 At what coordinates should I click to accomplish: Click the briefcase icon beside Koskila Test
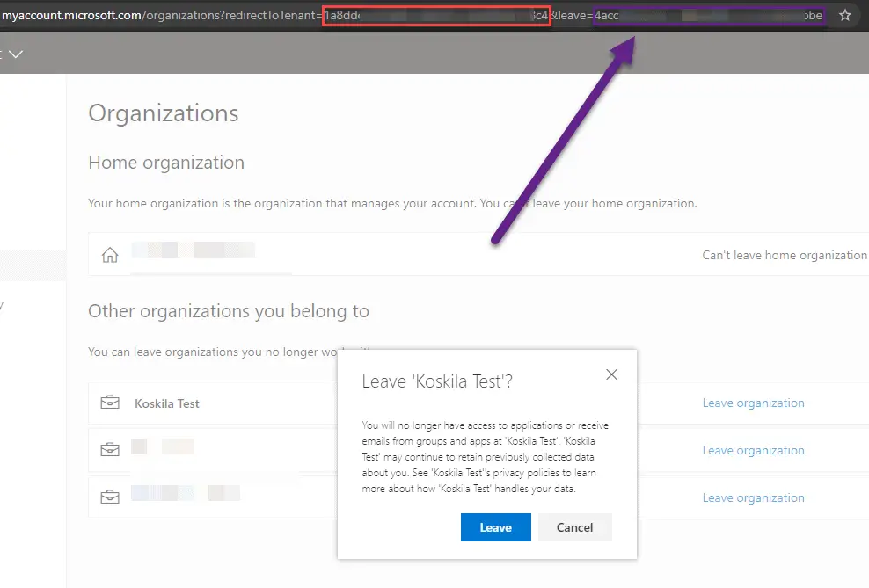pos(110,403)
